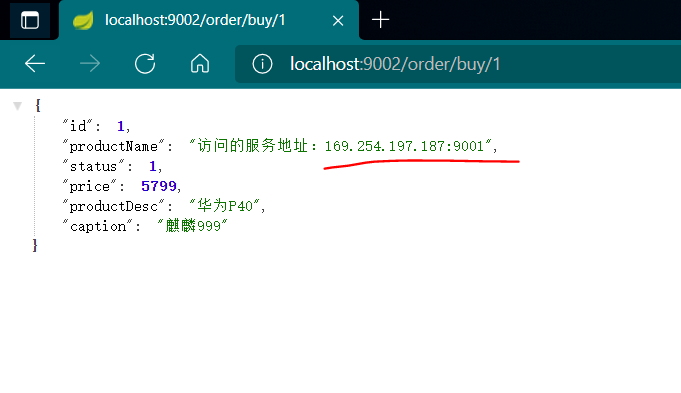The height and width of the screenshot is (393, 681).
Task: Click the closing curly brace
Action: [x=35, y=246]
